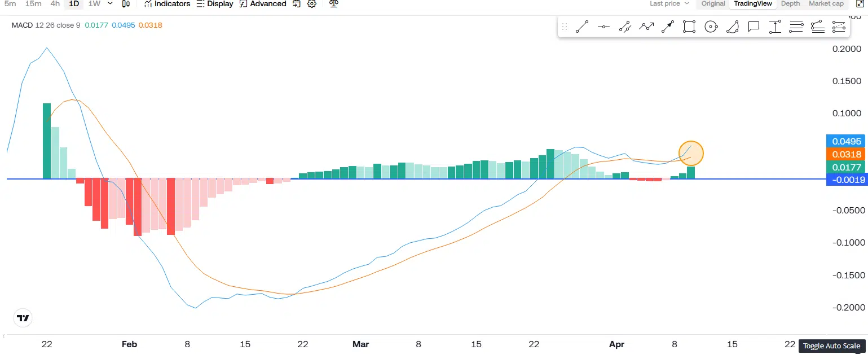
Task: Switch to the 1W timeframe
Action: (x=94, y=4)
